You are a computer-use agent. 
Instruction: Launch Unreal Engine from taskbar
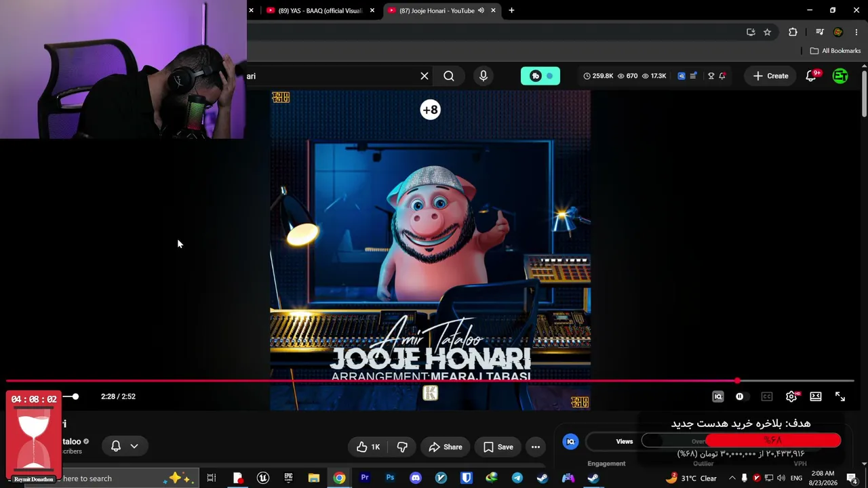[x=263, y=479]
